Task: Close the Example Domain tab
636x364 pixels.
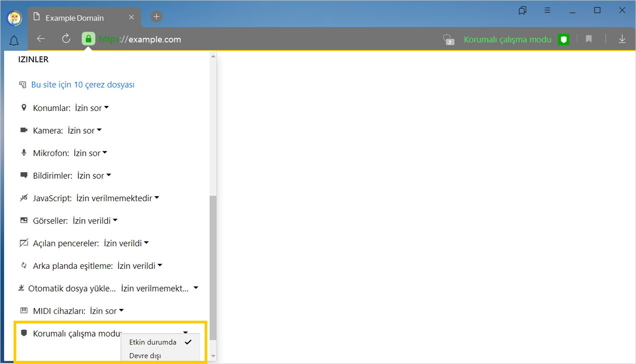Action: coord(131,17)
